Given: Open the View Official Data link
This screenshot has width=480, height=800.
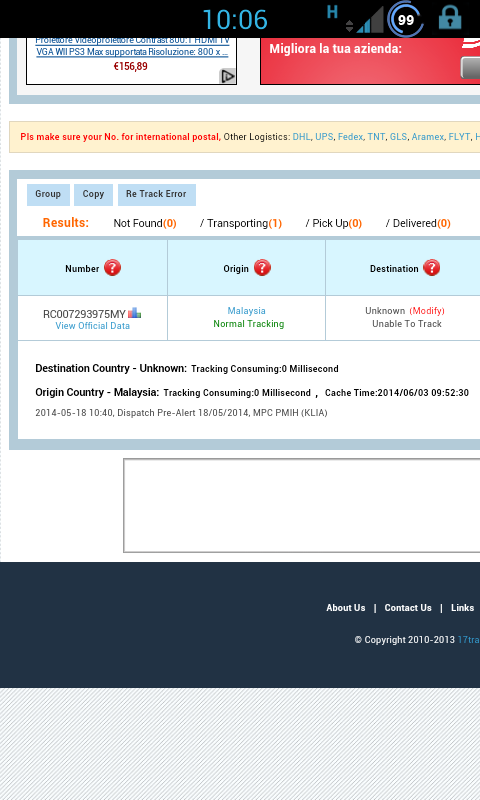Looking at the screenshot, I should (92, 326).
